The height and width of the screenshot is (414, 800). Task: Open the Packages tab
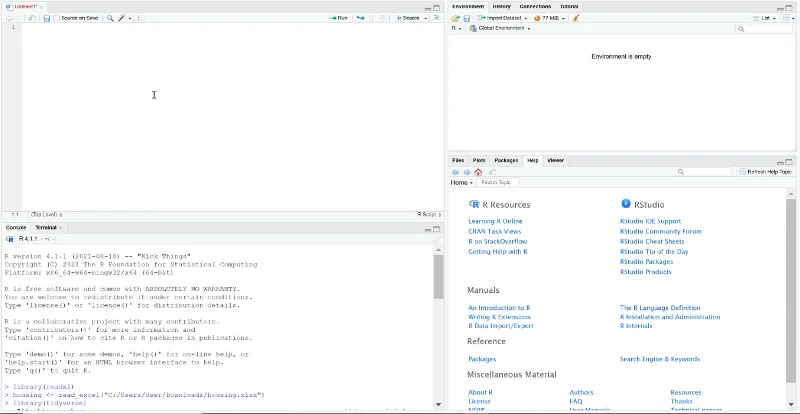pyautogui.click(x=506, y=160)
